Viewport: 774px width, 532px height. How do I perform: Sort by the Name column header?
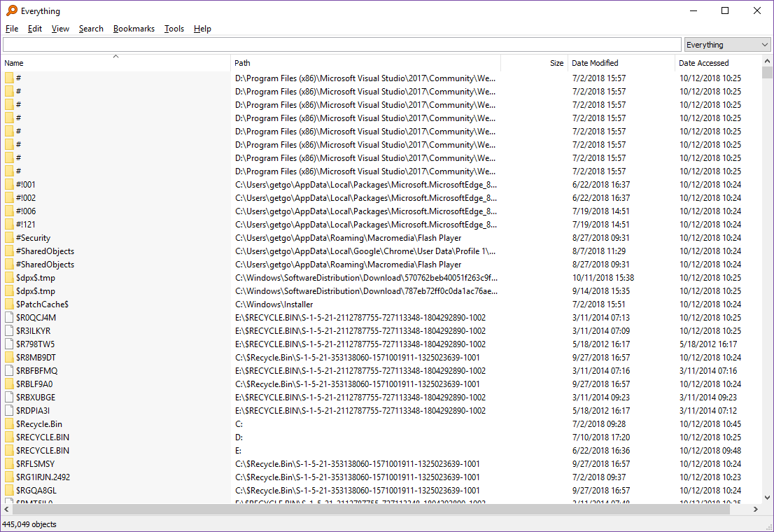[116, 63]
